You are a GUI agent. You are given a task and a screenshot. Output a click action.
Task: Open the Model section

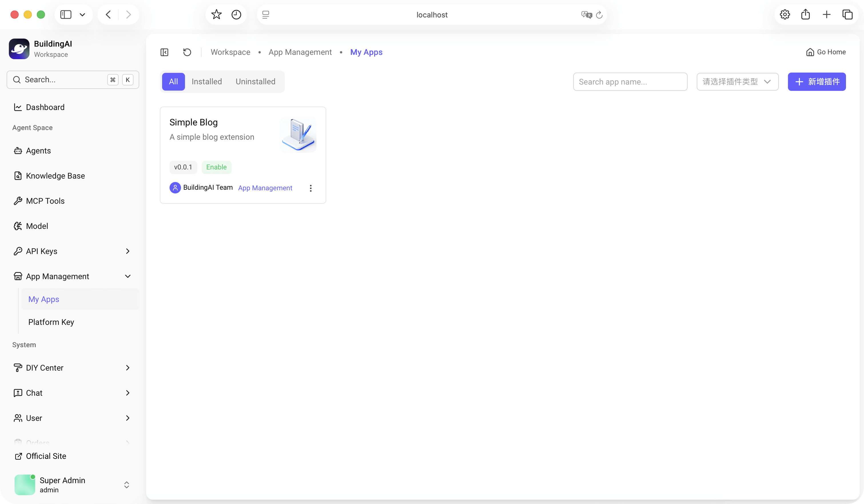(x=37, y=226)
